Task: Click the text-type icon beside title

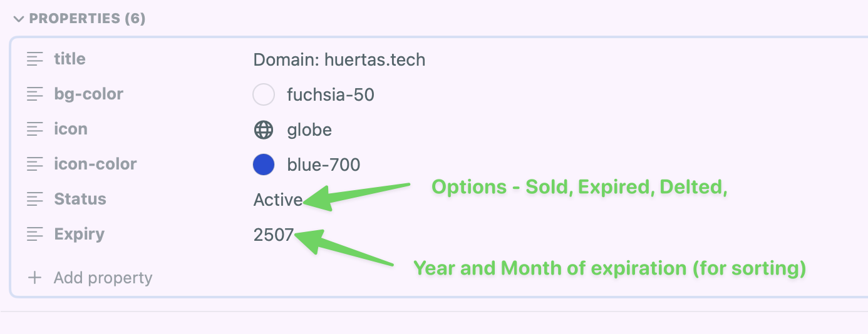Action: click(36, 59)
